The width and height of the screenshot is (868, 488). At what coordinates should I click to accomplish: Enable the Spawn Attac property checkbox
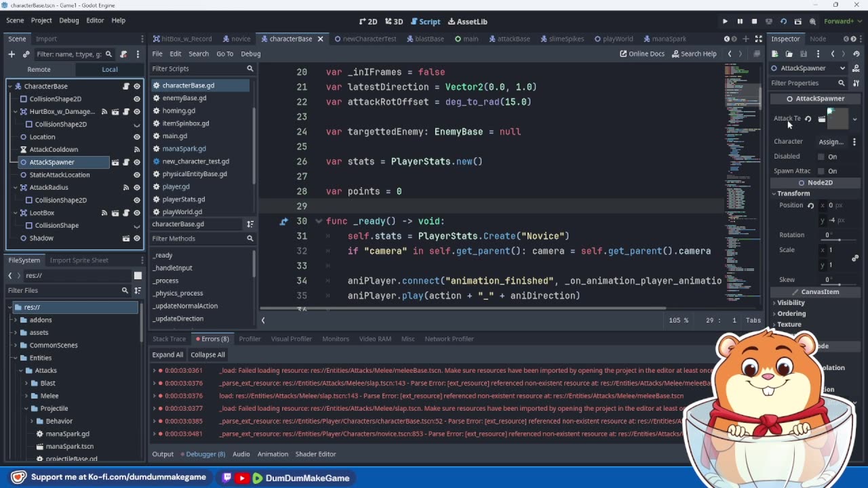point(821,171)
